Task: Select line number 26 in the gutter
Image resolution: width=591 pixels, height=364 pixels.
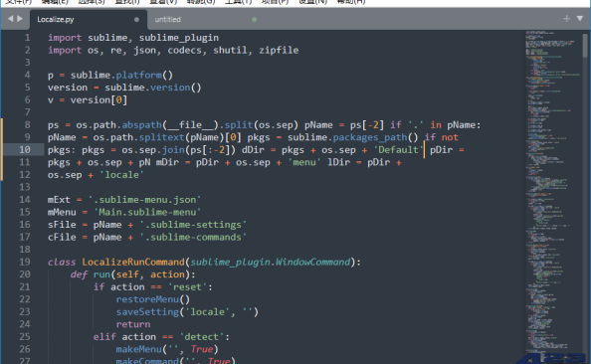Action: (x=25, y=349)
